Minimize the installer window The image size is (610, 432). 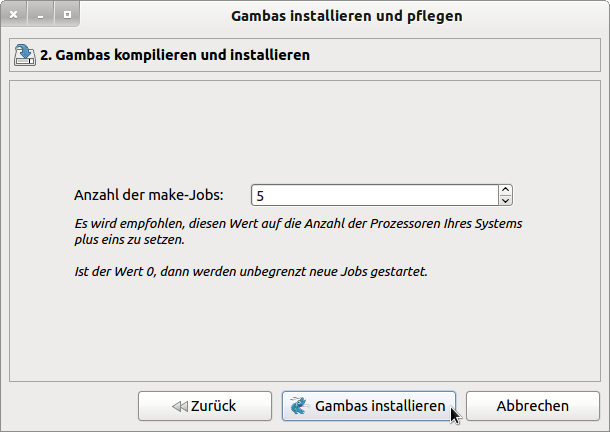pos(41,16)
